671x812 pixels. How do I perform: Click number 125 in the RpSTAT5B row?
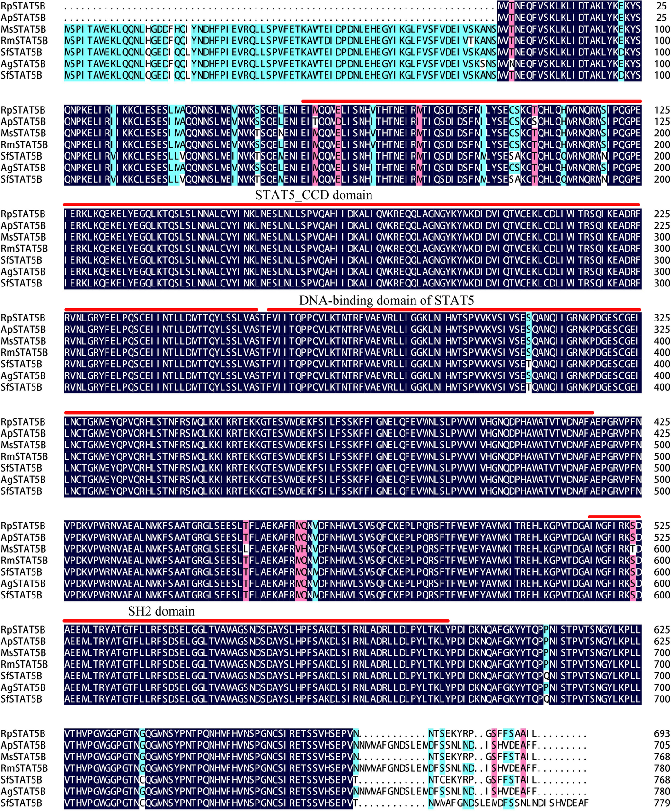pos(662,110)
